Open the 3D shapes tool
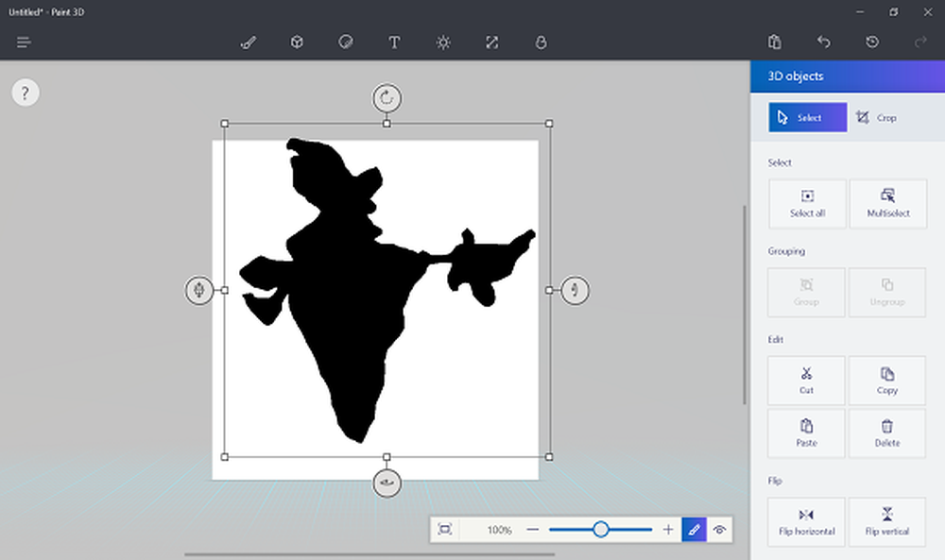The width and height of the screenshot is (945, 560). click(x=297, y=42)
